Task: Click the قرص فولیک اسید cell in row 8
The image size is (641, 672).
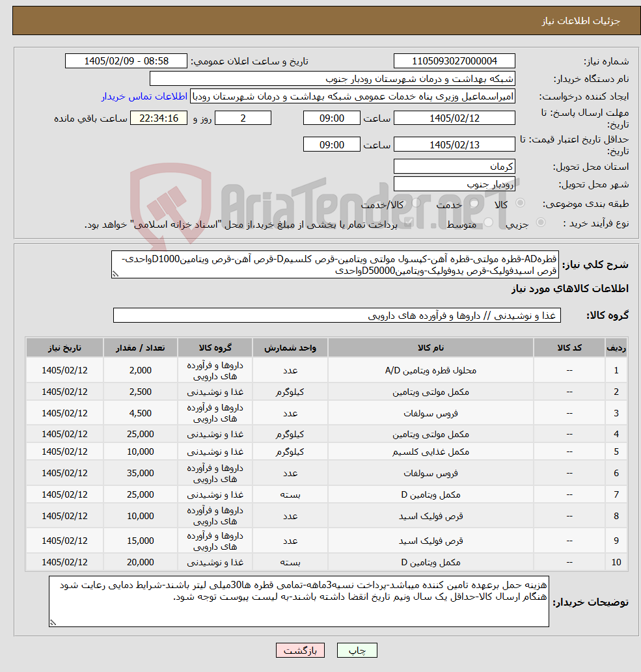Action: coord(430,516)
